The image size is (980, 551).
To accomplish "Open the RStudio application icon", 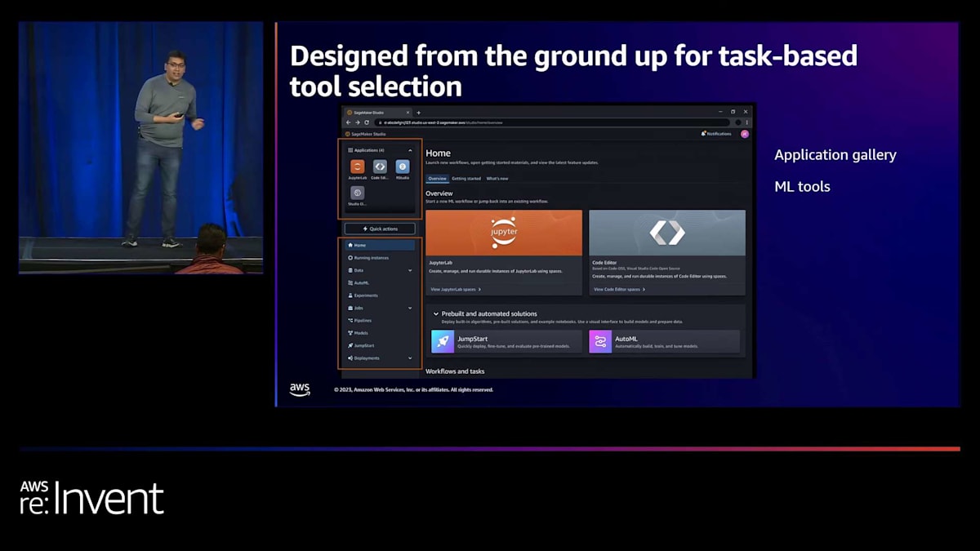I will 403,167.
